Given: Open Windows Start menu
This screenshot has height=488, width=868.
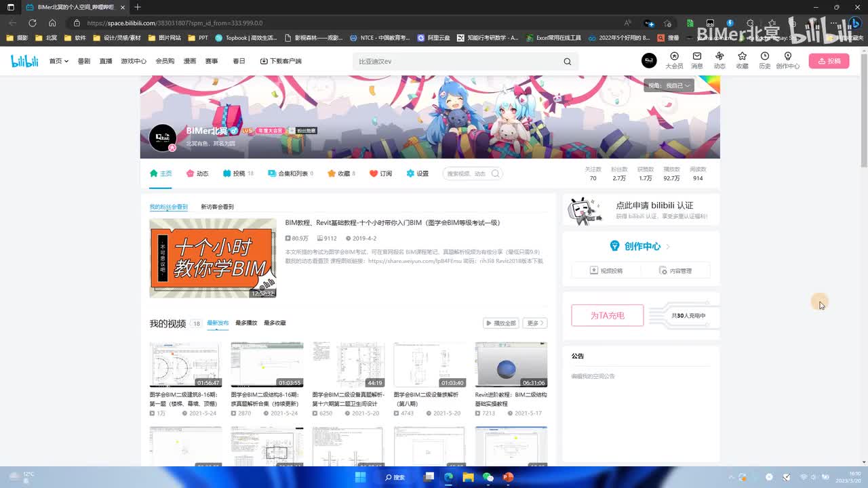Looking at the screenshot, I should point(361,477).
